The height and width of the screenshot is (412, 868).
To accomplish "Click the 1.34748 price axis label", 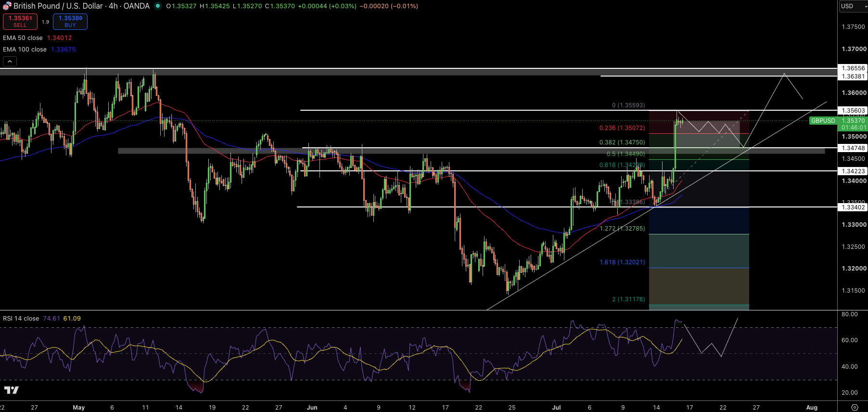I will [x=853, y=148].
